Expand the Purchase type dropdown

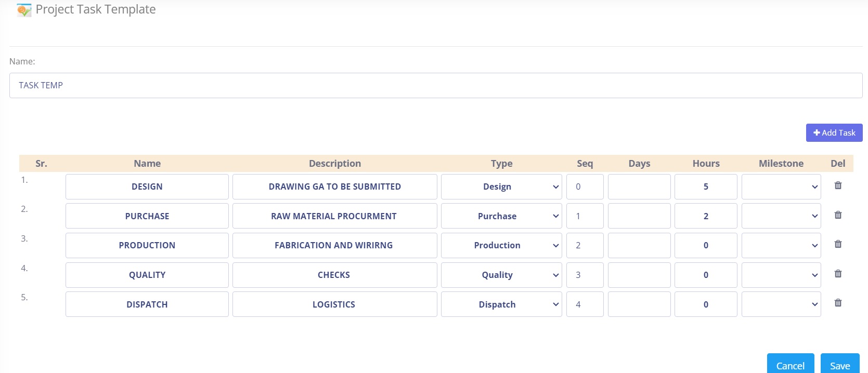(501, 216)
